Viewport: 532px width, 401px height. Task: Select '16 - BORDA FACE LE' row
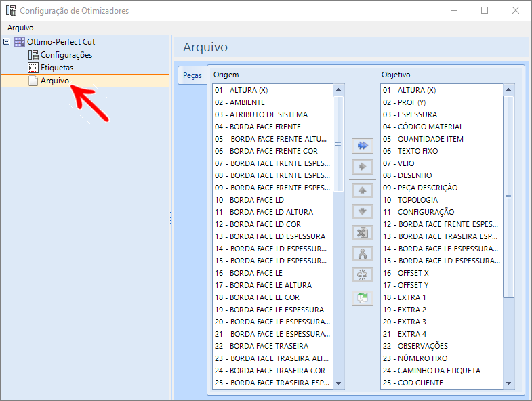tap(273, 274)
